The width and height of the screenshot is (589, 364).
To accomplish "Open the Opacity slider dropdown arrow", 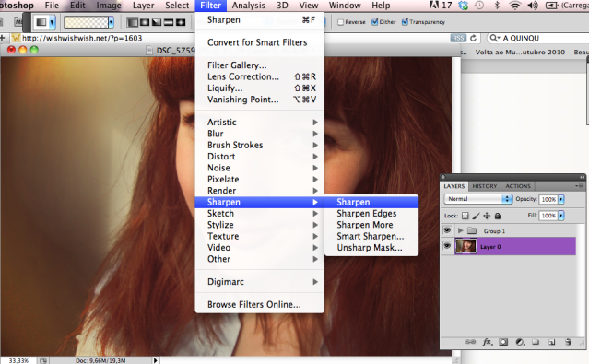I will pyautogui.click(x=560, y=199).
